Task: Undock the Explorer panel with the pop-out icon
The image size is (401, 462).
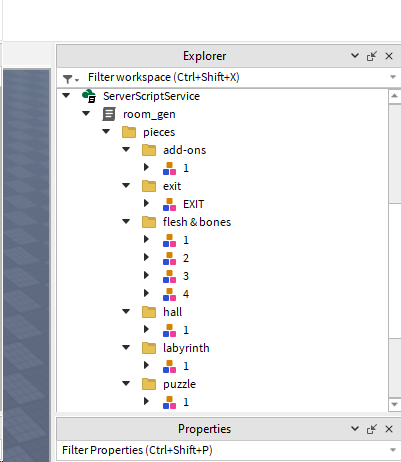Action: [x=372, y=56]
